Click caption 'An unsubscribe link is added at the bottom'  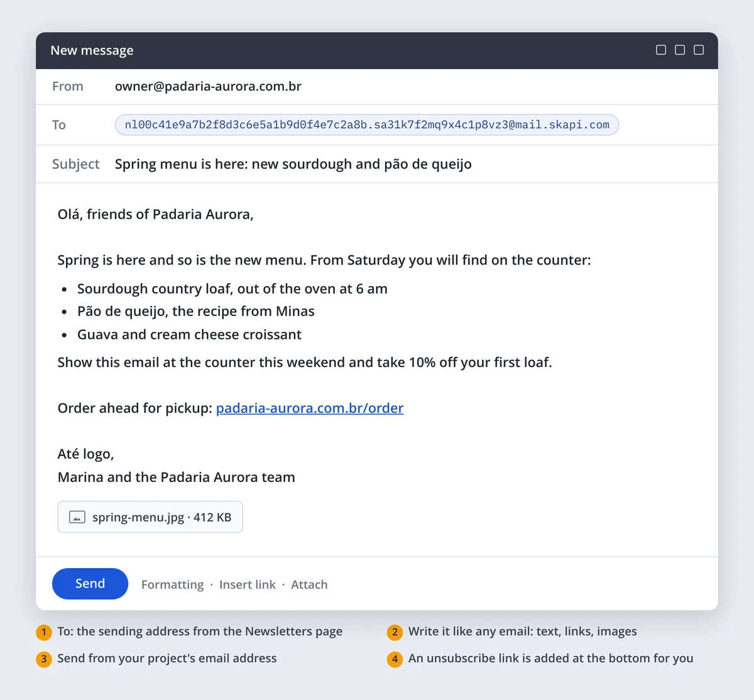coord(550,659)
